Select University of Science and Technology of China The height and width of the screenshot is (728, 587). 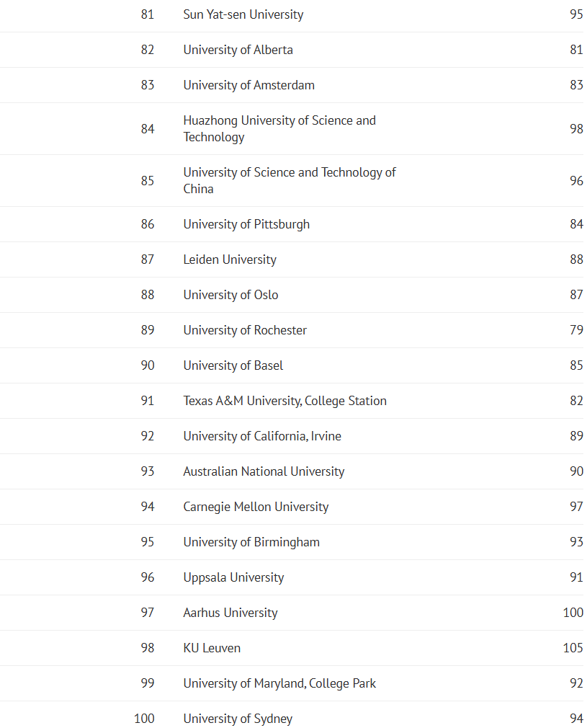coord(290,181)
